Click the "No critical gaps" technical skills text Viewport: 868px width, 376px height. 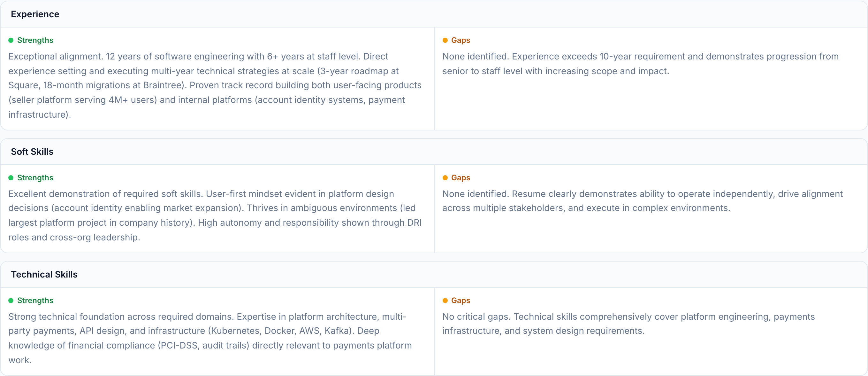coord(628,324)
